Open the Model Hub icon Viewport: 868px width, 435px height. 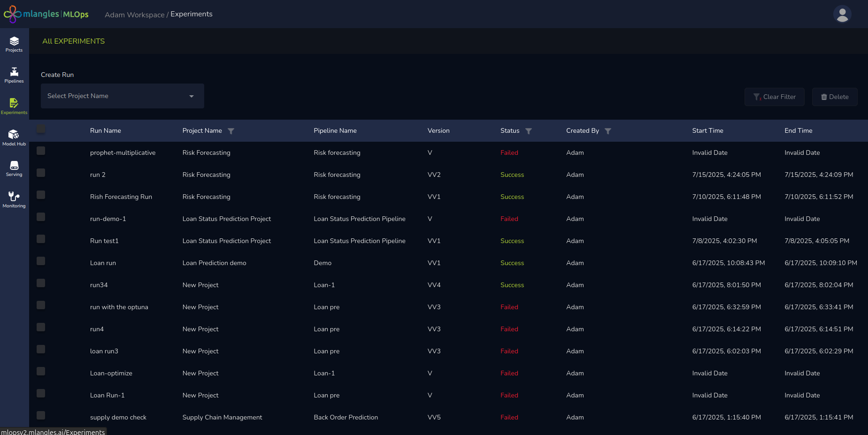click(x=14, y=137)
